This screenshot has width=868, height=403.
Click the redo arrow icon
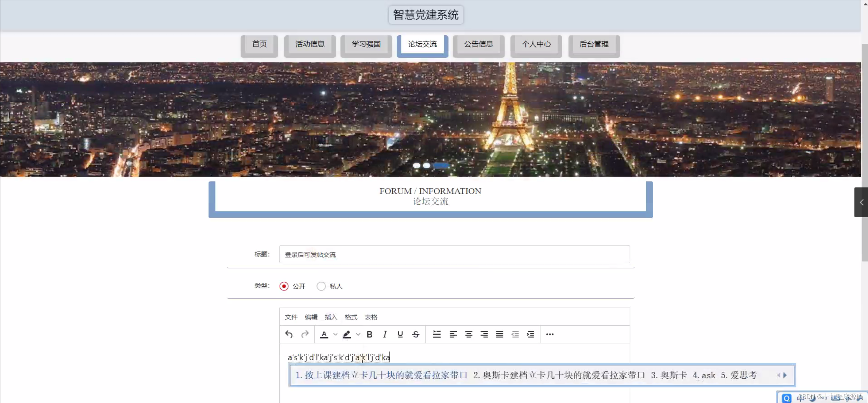click(x=305, y=334)
